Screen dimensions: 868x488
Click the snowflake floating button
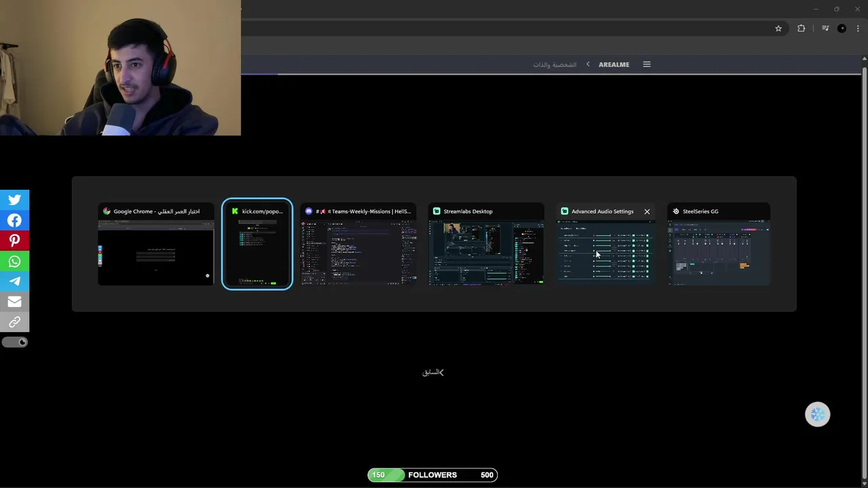[x=817, y=415]
